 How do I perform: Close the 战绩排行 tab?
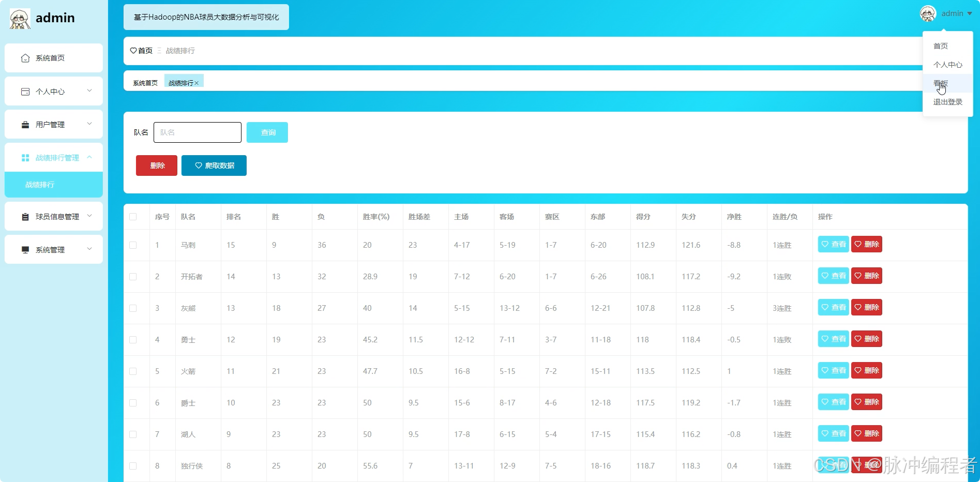197,83
